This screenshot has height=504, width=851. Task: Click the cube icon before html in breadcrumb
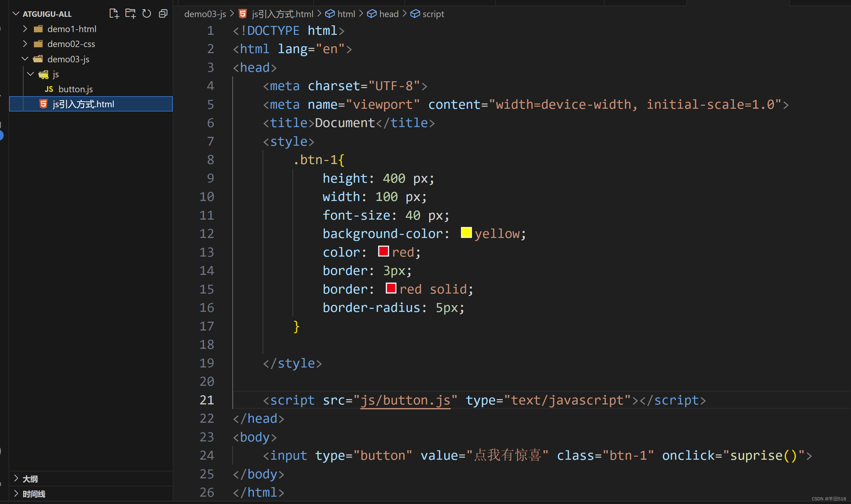click(x=330, y=13)
